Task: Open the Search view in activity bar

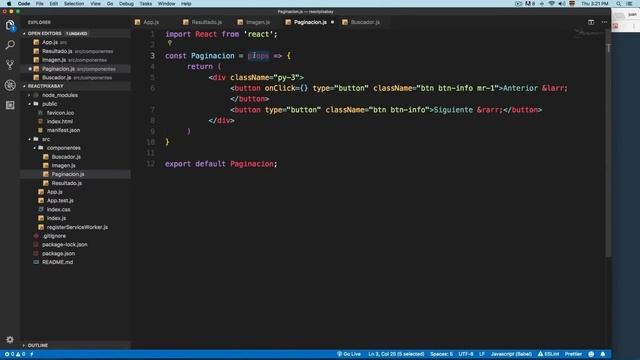Action: tap(10, 45)
